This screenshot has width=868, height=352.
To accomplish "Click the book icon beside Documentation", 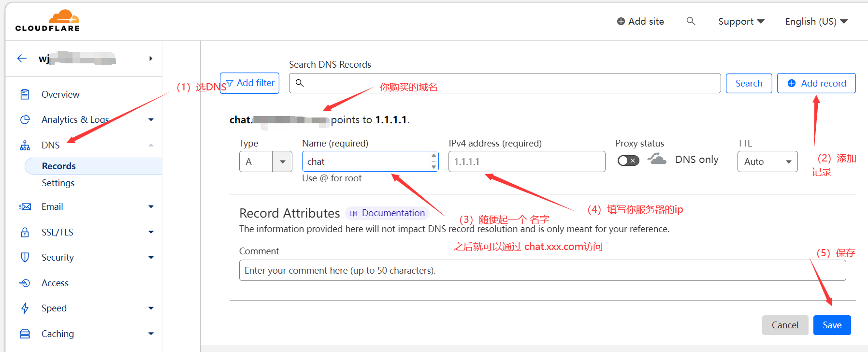I will 354,213.
